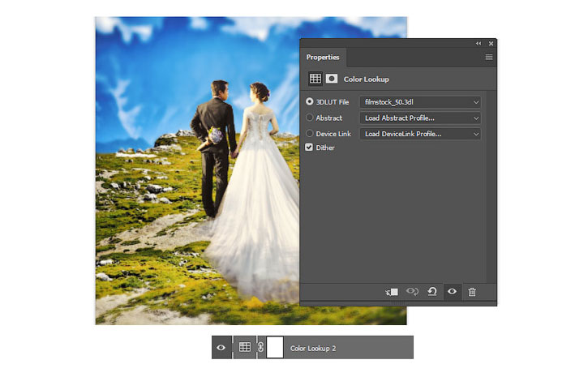Hide the Color Lookup 2 layer
Image resolution: width=588 pixels, height=377 pixels.
coord(221,348)
